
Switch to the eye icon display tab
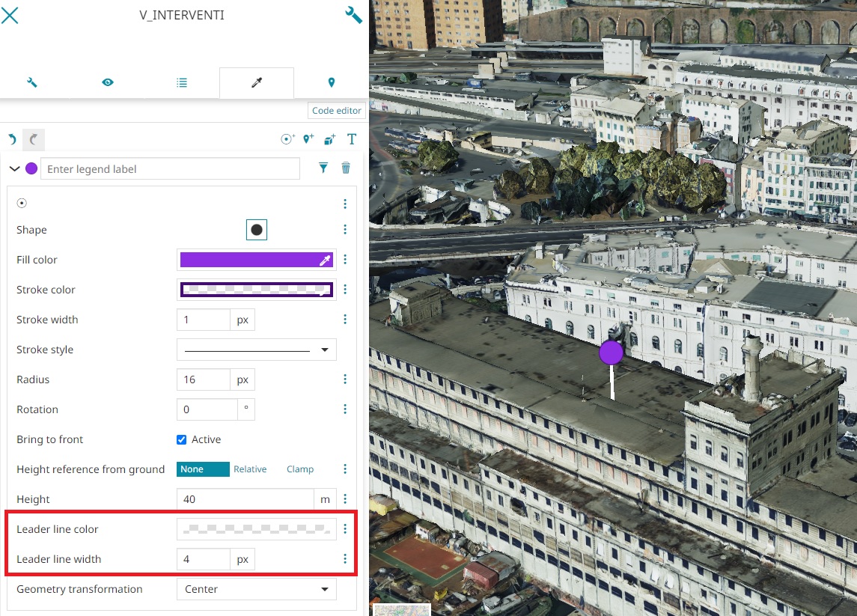click(x=108, y=82)
